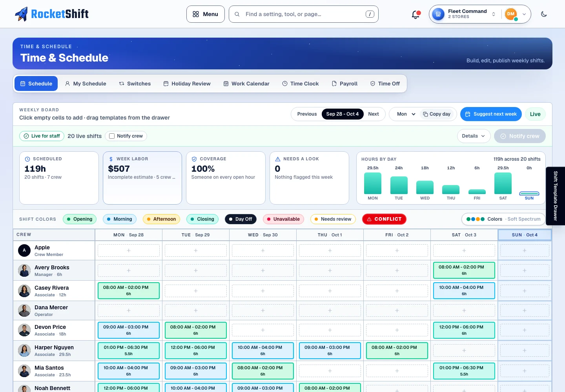Open the Work Calendar tab
Screen dimensions: 565x392
tap(246, 83)
